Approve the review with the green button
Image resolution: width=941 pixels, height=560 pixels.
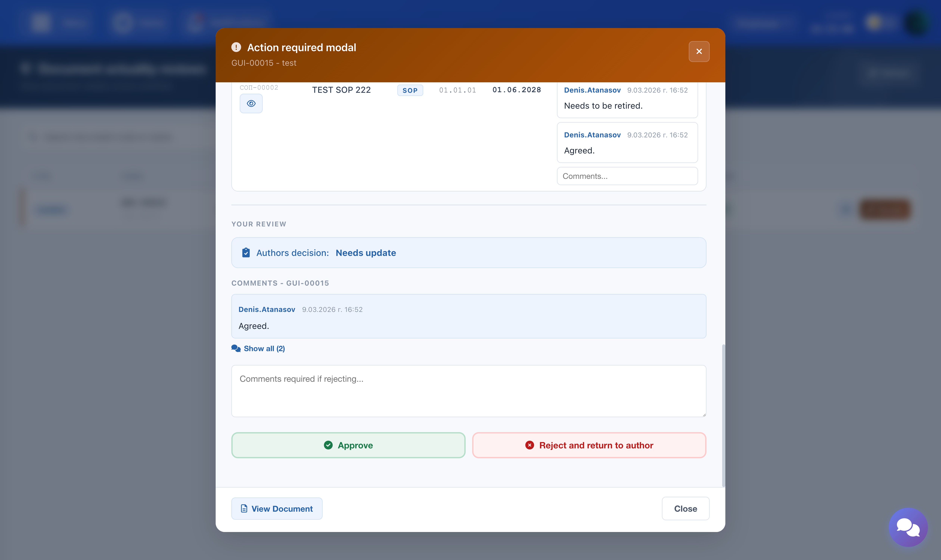click(348, 445)
